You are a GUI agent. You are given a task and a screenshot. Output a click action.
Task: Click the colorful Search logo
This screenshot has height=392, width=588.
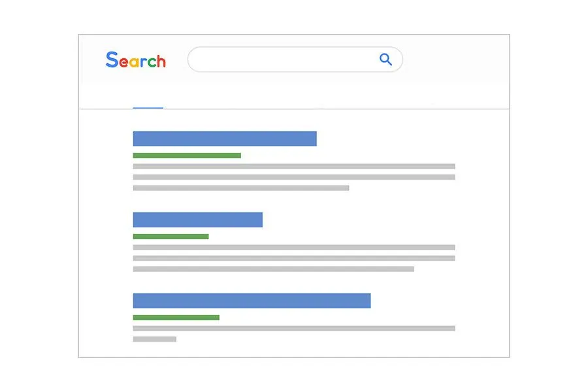(x=136, y=60)
